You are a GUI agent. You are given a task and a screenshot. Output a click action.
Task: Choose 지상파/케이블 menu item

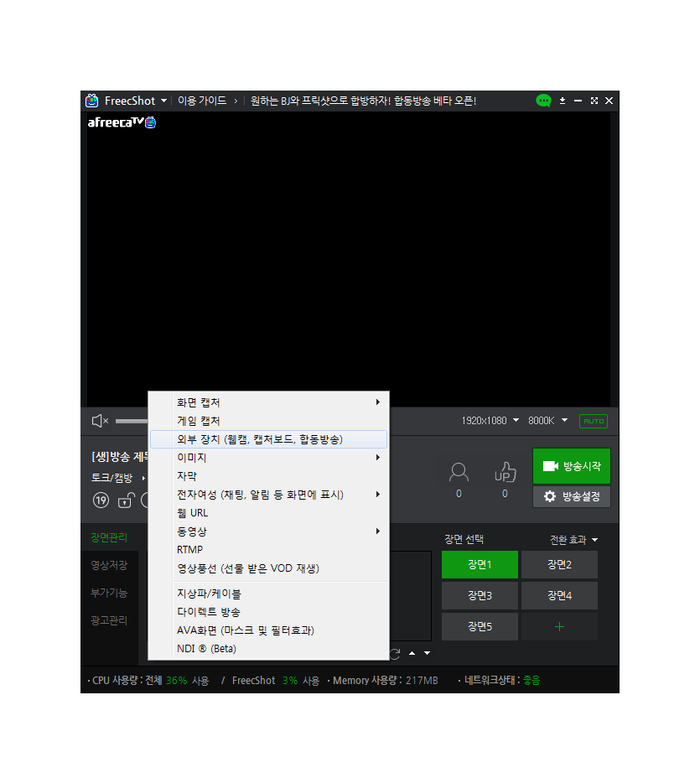[x=268, y=594]
